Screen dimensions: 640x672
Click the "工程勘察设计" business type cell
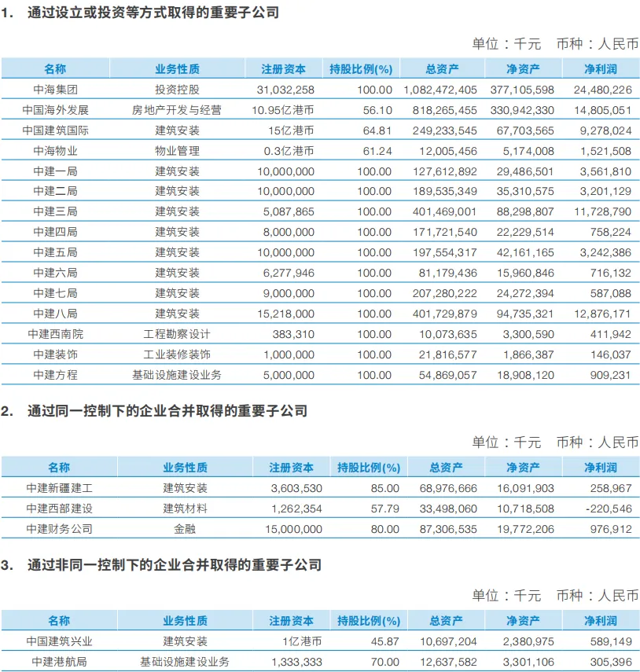tap(177, 335)
